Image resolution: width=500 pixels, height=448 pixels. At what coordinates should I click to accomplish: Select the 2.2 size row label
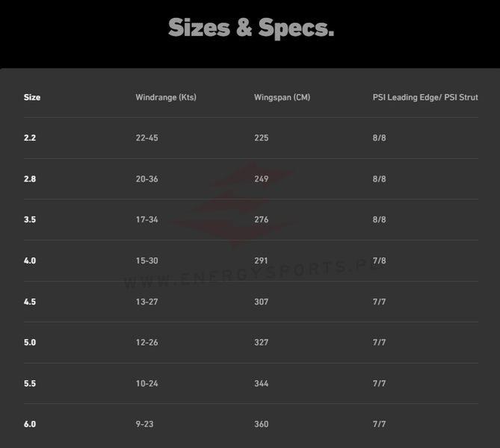tap(30, 138)
